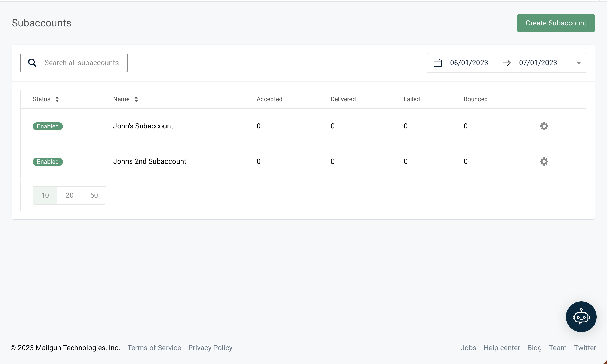
Task: Click the Create Subaccount button
Action: tap(556, 23)
